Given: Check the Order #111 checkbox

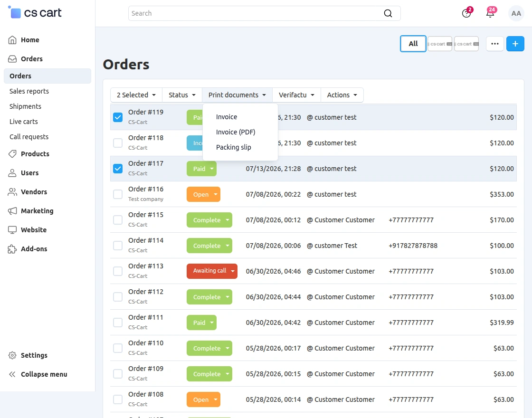Looking at the screenshot, I should pos(118,323).
